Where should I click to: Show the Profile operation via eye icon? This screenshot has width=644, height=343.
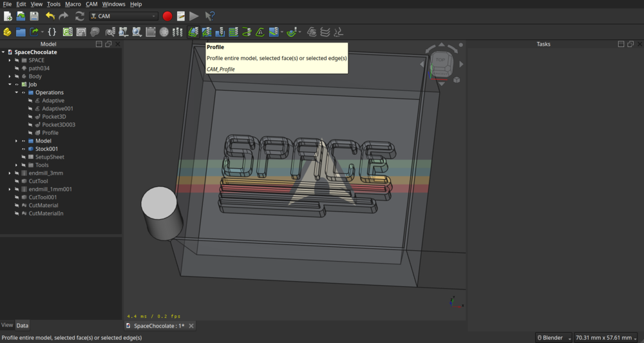click(30, 133)
